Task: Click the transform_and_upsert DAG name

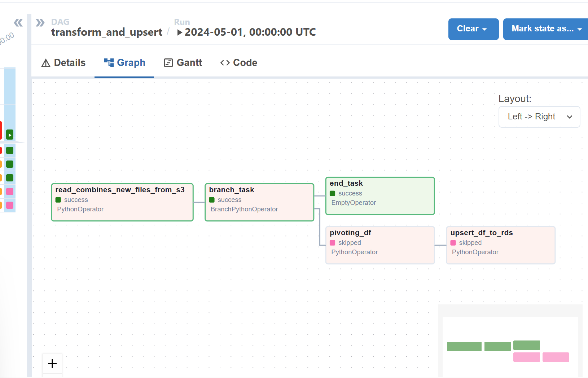Action: point(107,32)
